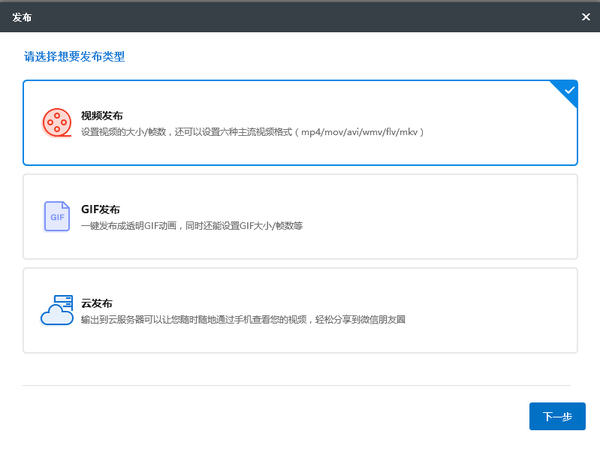This screenshot has height=452, width=600.
Task: Click the cloud server icon
Action: pyautogui.click(x=57, y=310)
